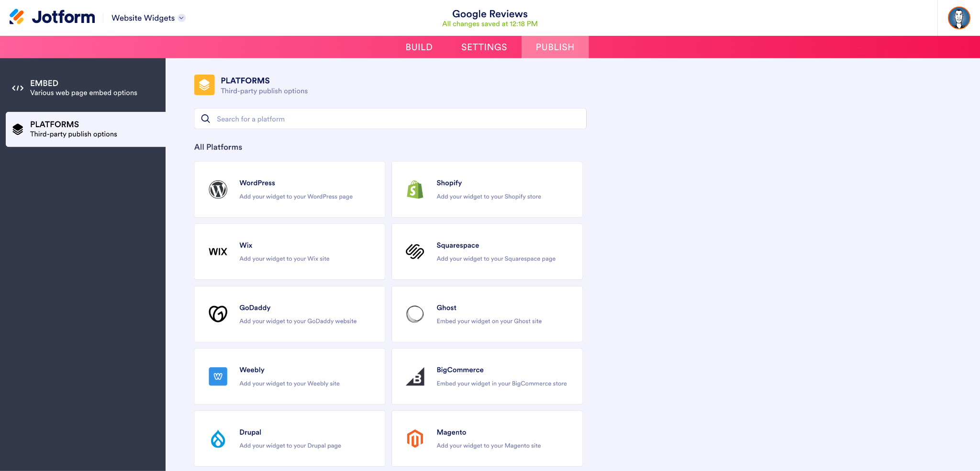Viewport: 980px width, 471px height.
Task: Click the search magnifier icon
Action: (x=206, y=119)
